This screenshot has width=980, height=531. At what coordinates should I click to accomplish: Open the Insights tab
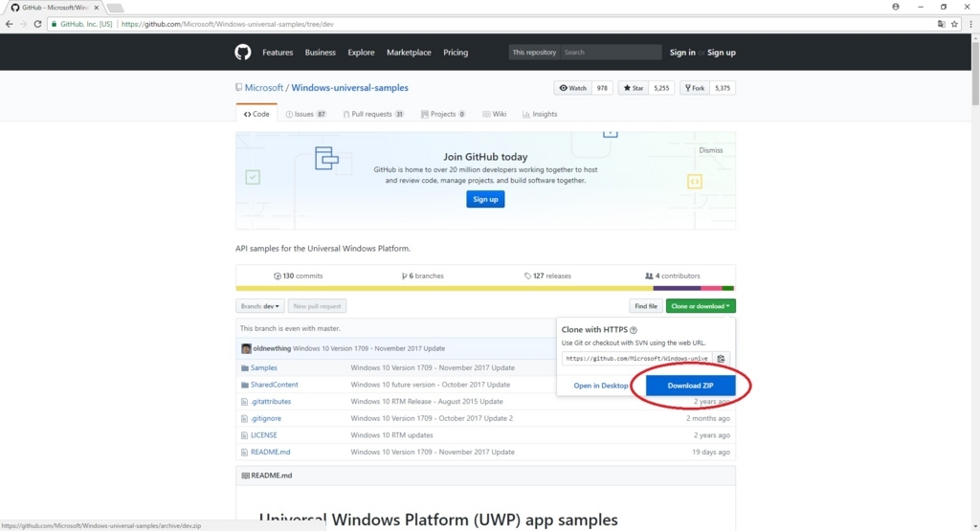pyautogui.click(x=540, y=114)
